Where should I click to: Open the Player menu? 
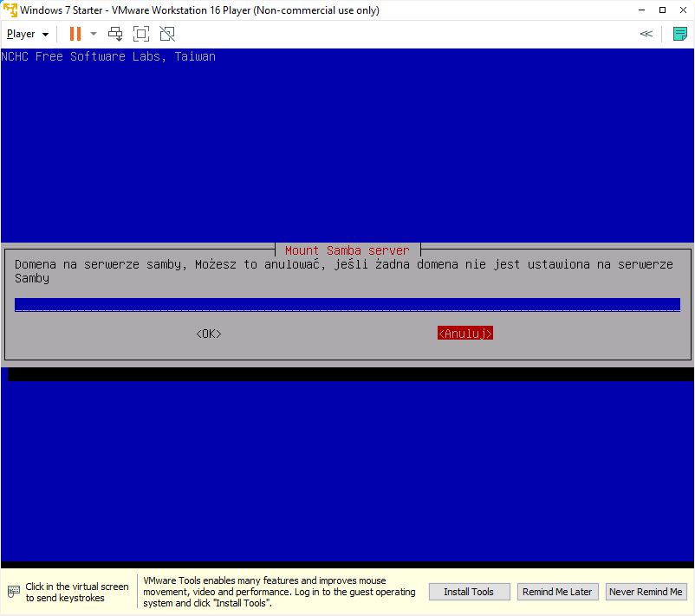tap(28, 34)
